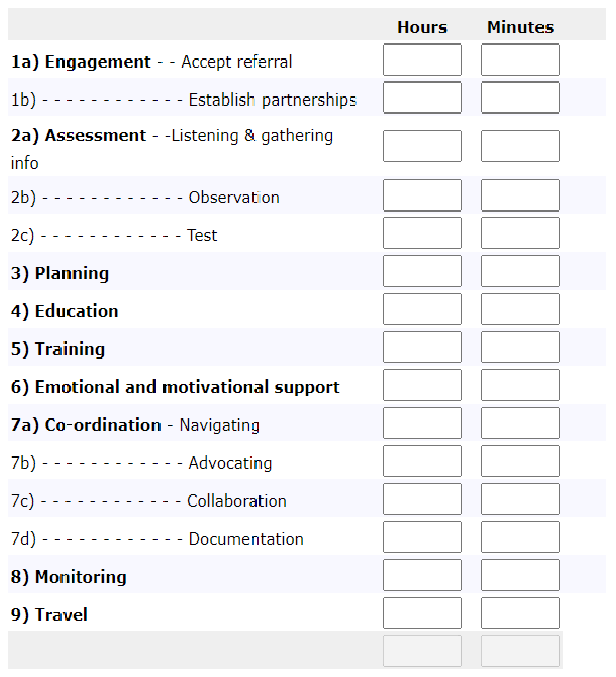Focus Minutes input for Documentation row

(520, 537)
